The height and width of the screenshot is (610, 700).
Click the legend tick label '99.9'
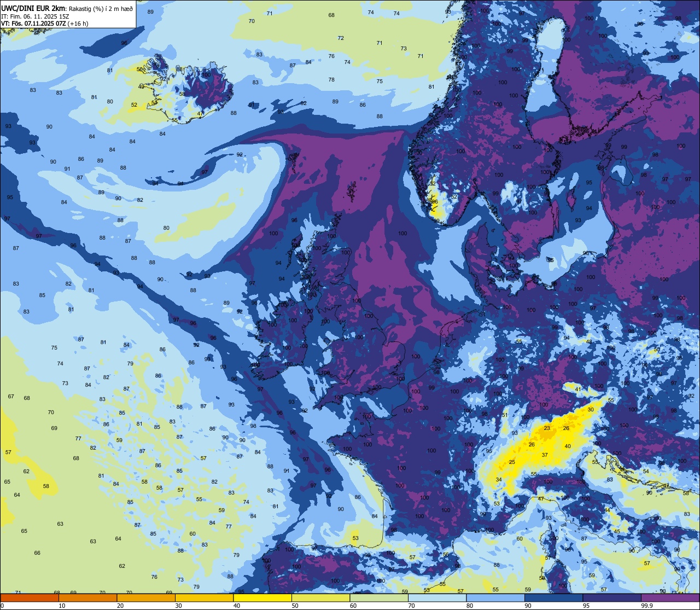pyautogui.click(x=646, y=606)
